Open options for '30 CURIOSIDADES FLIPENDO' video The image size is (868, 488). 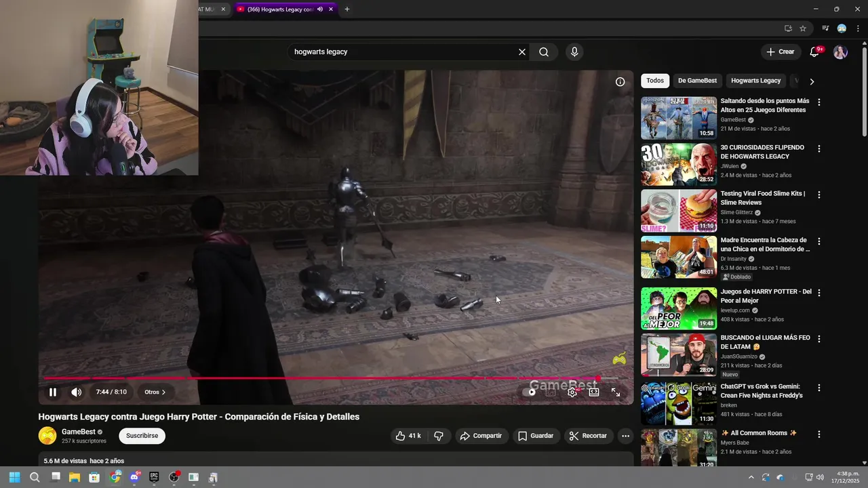point(819,148)
